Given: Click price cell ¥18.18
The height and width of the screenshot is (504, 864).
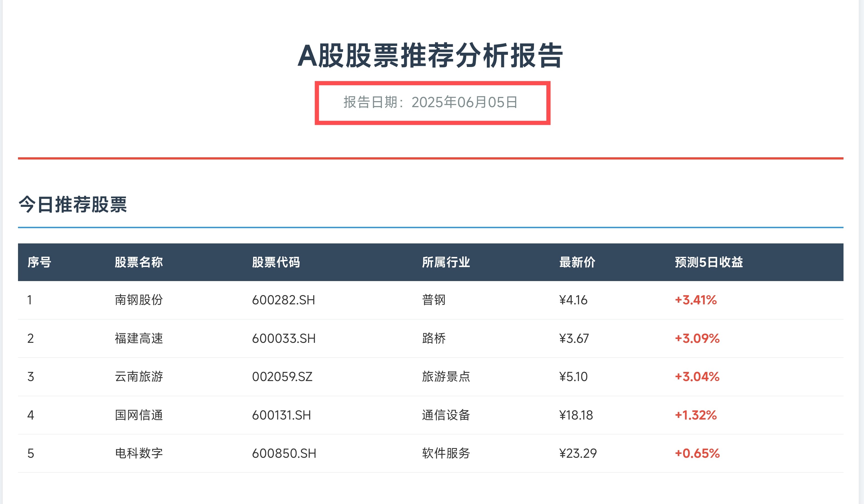Looking at the screenshot, I should click(x=576, y=415).
